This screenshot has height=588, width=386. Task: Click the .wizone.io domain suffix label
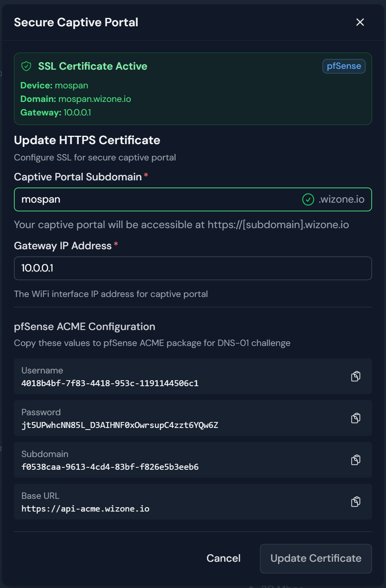(x=341, y=199)
